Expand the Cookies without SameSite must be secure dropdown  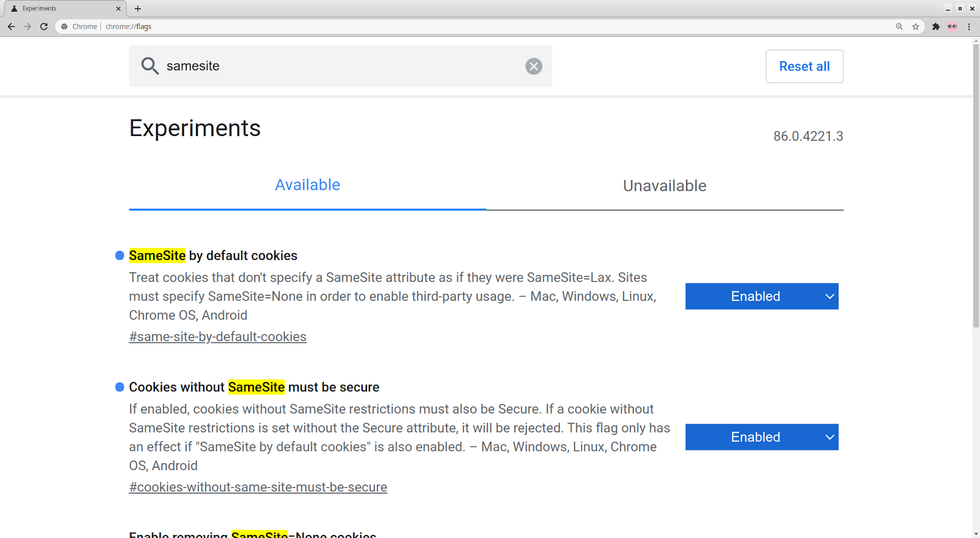click(761, 437)
